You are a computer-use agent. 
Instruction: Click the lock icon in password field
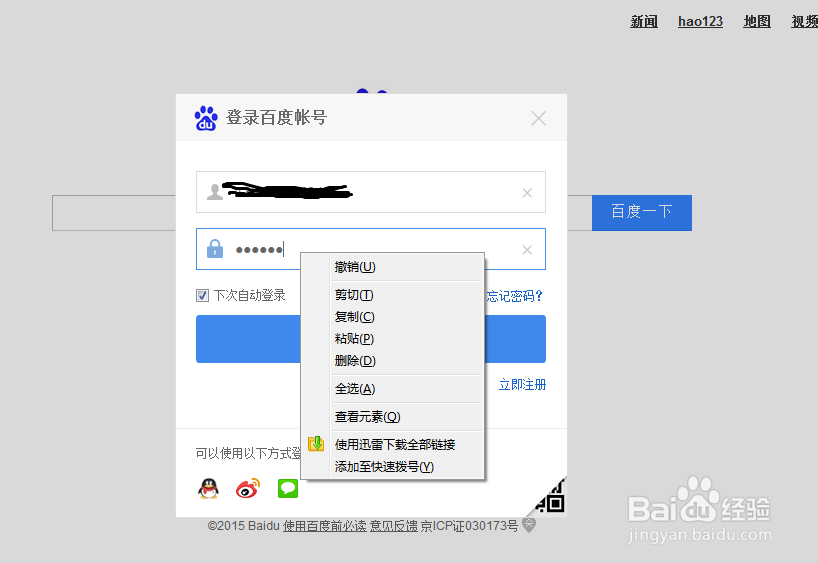tap(215, 249)
